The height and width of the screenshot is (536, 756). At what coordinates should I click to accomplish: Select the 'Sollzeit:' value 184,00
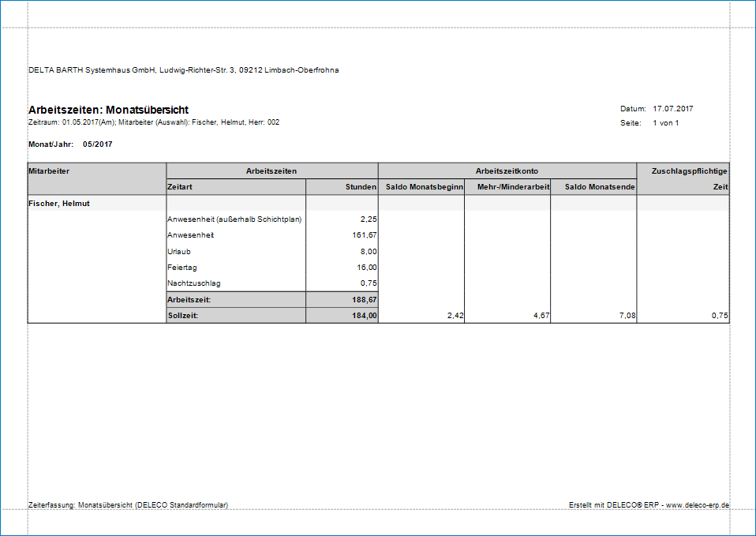tap(364, 316)
